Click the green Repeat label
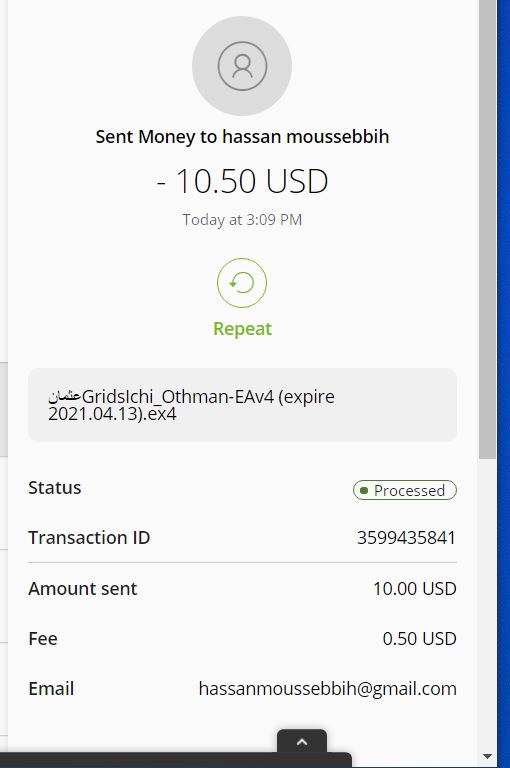The image size is (510, 768). pos(242,329)
